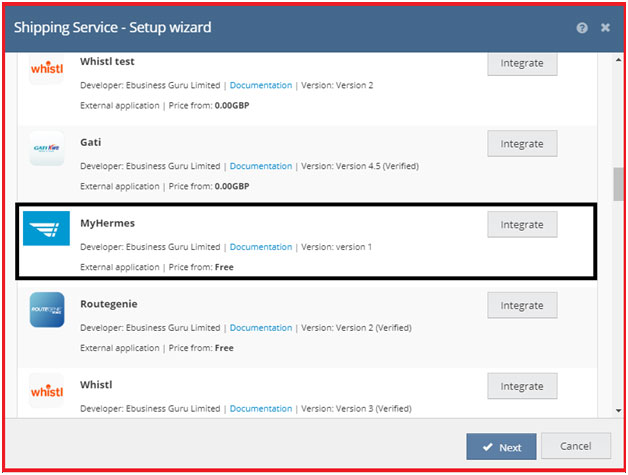This screenshot has width=628, height=475.
Task: Integrate the Whistl Version 3 service
Action: (x=522, y=386)
